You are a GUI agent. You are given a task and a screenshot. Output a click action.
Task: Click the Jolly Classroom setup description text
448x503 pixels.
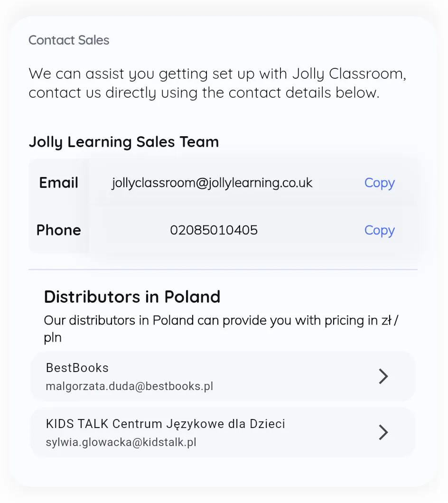(217, 83)
